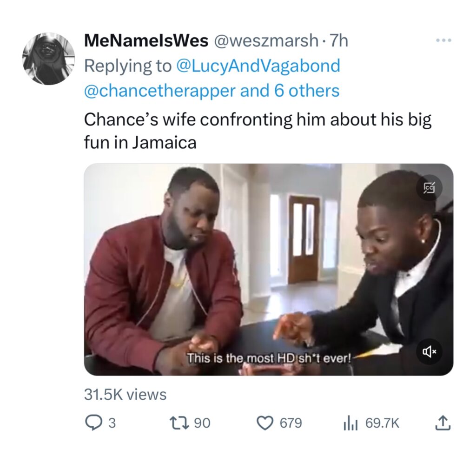
Task: Retweet the post using the arrows icon
Action: point(180,423)
